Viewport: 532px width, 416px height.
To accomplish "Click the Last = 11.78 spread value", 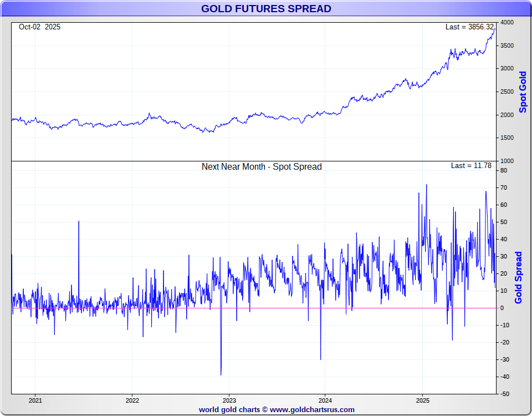I will pos(471,165).
